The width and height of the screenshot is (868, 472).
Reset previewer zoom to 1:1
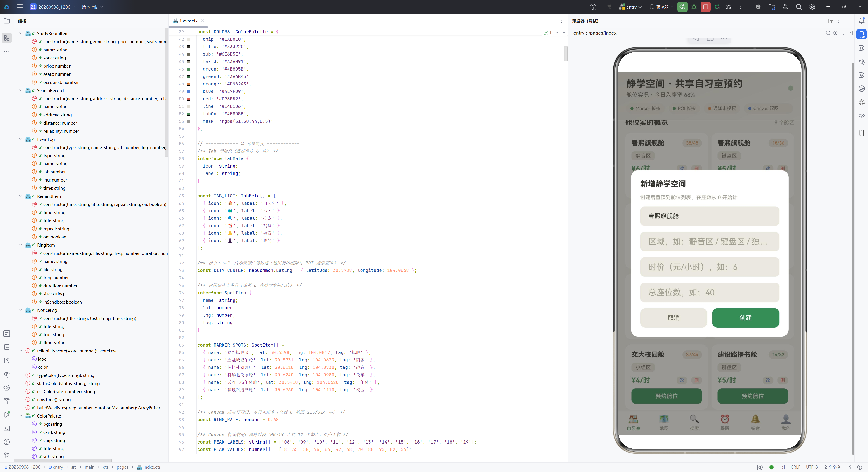[x=850, y=33]
